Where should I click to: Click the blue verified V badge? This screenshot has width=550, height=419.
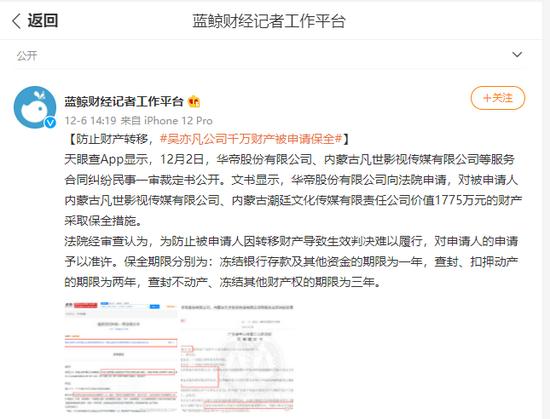(x=50, y=122)
